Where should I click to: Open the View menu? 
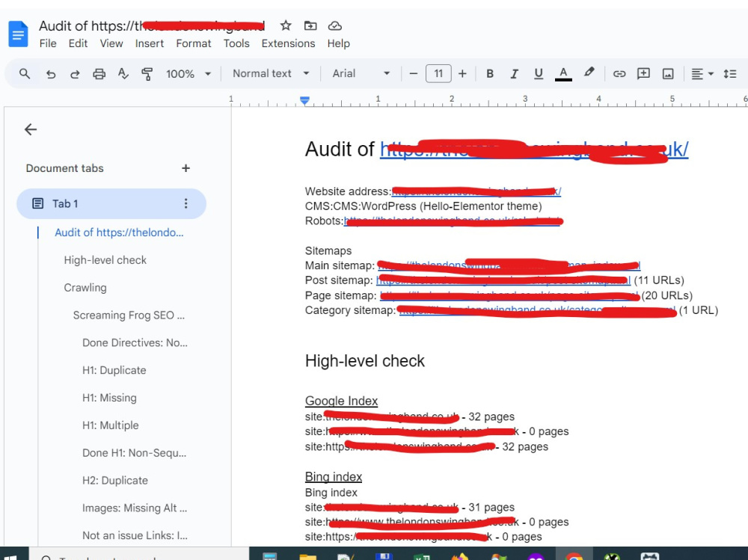[111, 43]
